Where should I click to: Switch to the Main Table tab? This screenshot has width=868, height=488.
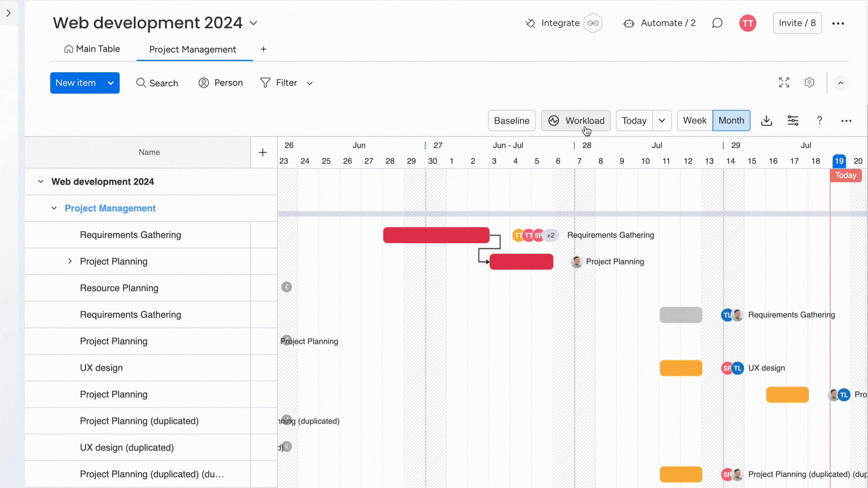tap(92, 49)
